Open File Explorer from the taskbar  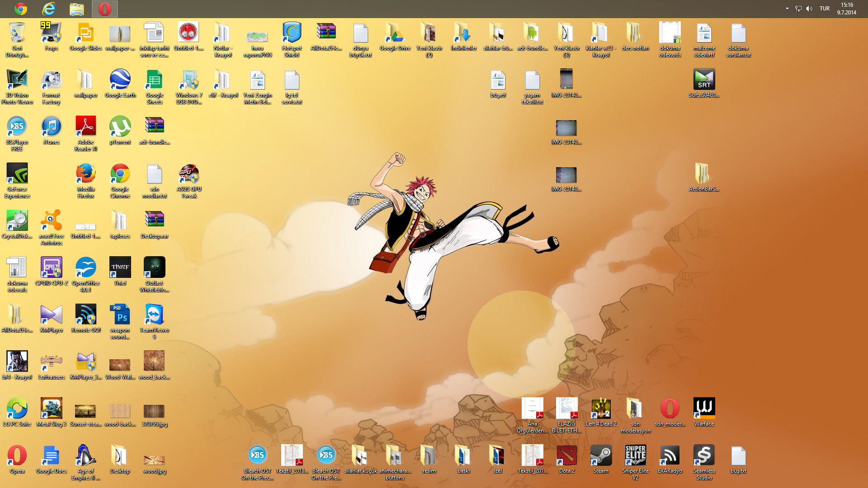coord(77,9)
